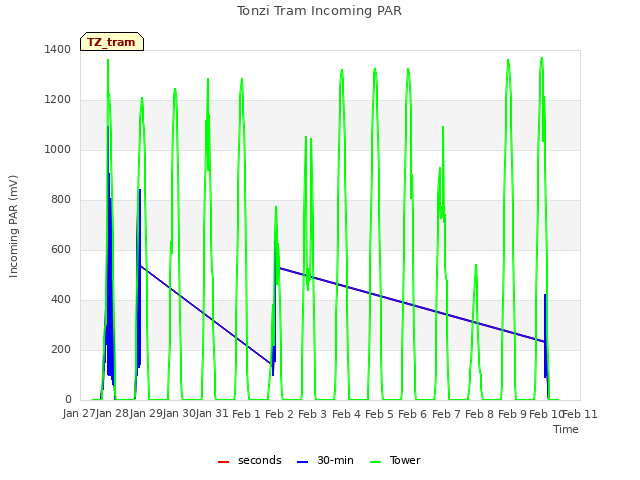Click the blue 30-min legend swatch
Screen dimensions: 640x480
[302, 462]
